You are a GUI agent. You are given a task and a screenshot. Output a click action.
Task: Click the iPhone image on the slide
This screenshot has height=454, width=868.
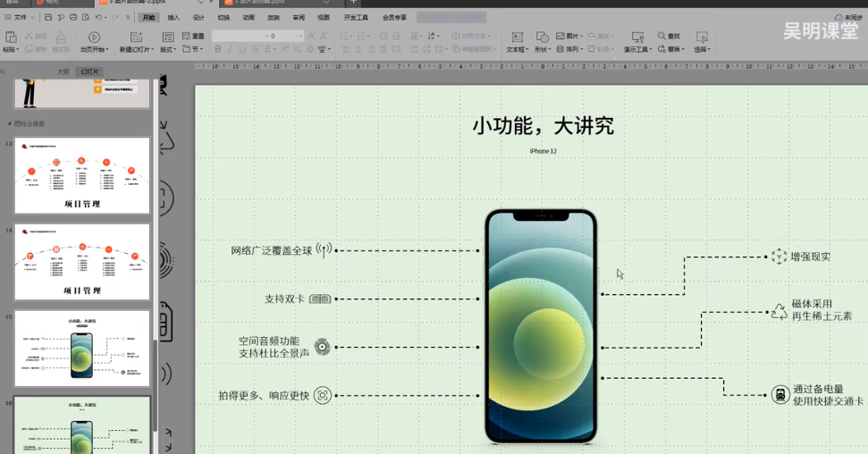coord(541,327)
